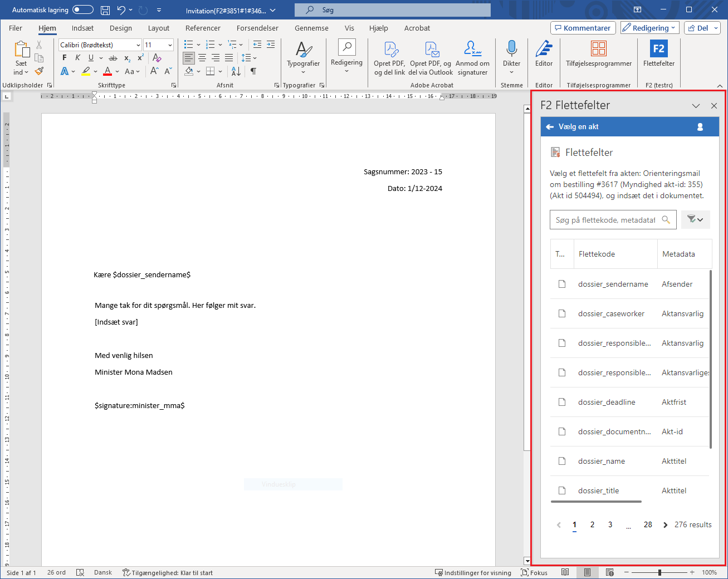Open the Redigering mode dropdown
Screen dimensions: 728x579
(x=651, y=28)
